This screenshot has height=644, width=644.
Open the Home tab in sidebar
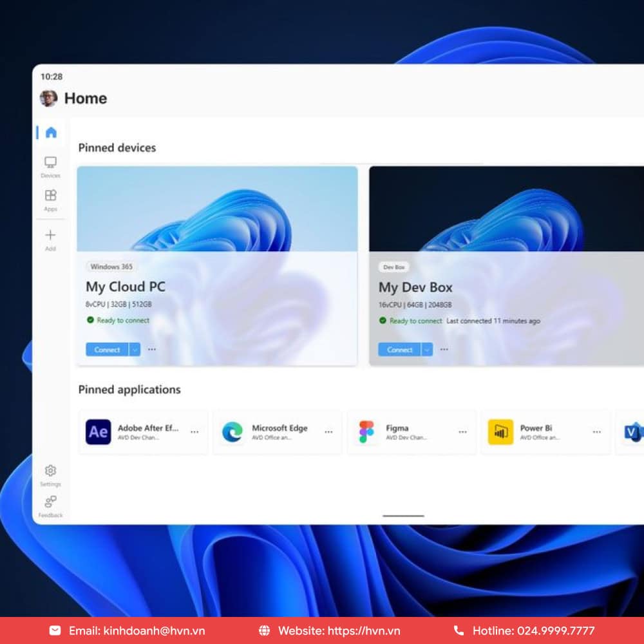(51, 133)
